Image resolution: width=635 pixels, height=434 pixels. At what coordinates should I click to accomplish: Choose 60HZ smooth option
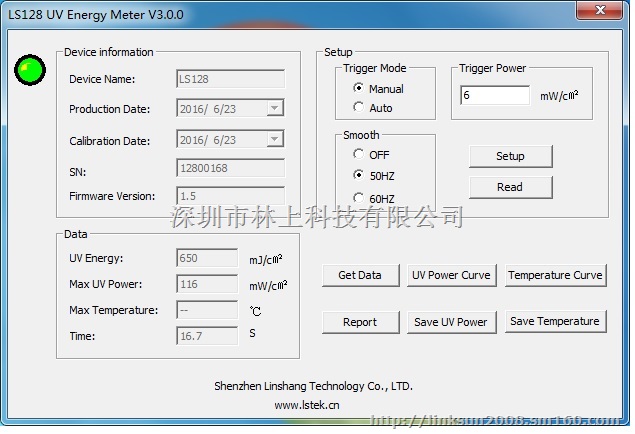click(359, 198)
